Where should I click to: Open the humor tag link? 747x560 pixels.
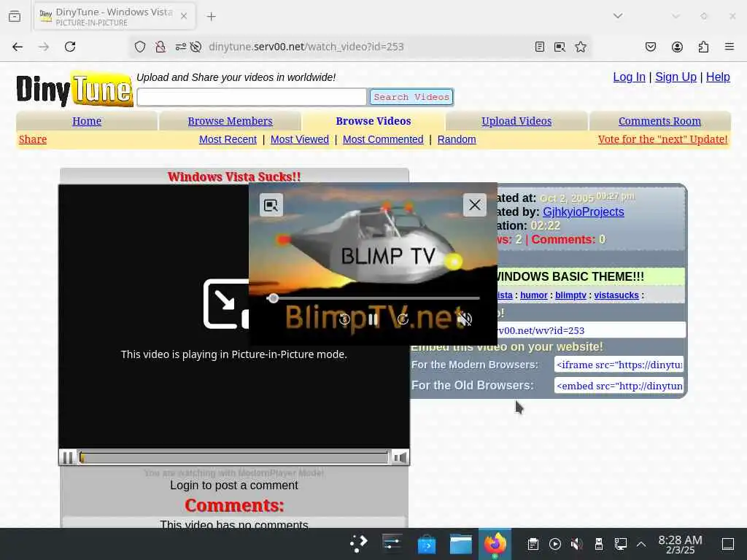coord(533,295)
